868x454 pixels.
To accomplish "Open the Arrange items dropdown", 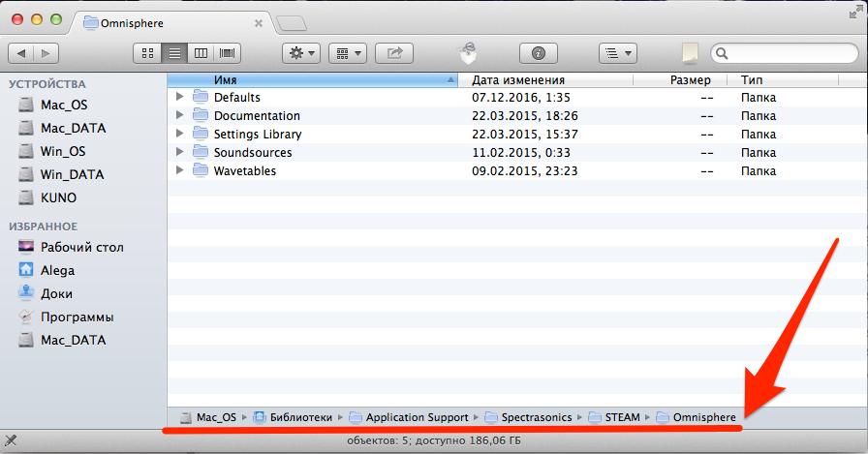I will pyautogui.click(x=347, y=53).
